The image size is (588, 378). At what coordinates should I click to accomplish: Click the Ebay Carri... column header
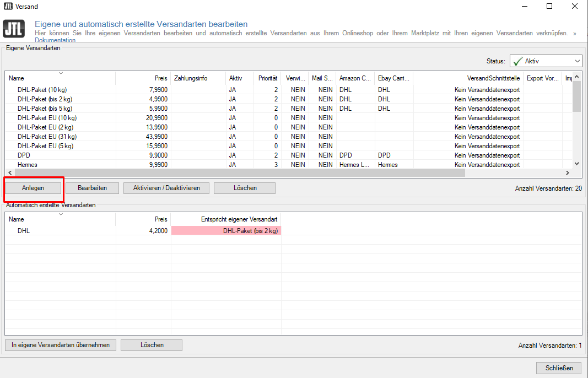(394, 78)
